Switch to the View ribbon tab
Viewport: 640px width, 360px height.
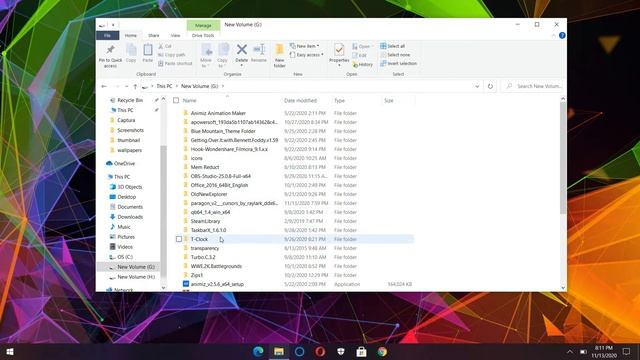coord(175,36)
